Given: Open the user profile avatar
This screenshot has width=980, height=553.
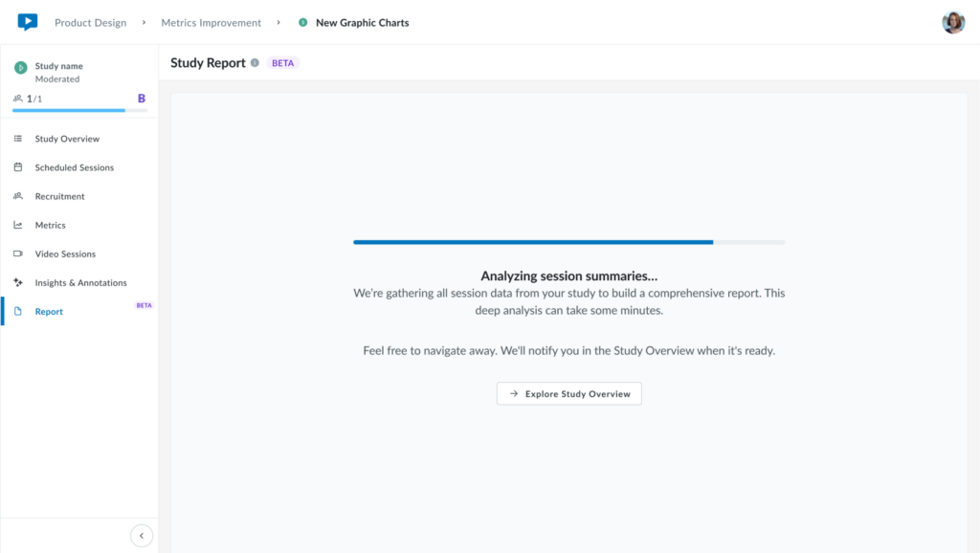Looking at the screenshot, I should click(x=953, y=23).
